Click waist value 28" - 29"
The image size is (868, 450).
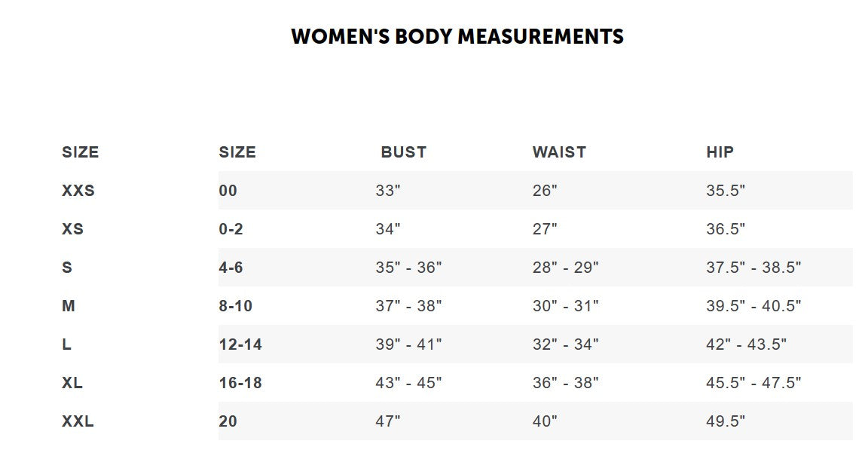click(565, 268)
